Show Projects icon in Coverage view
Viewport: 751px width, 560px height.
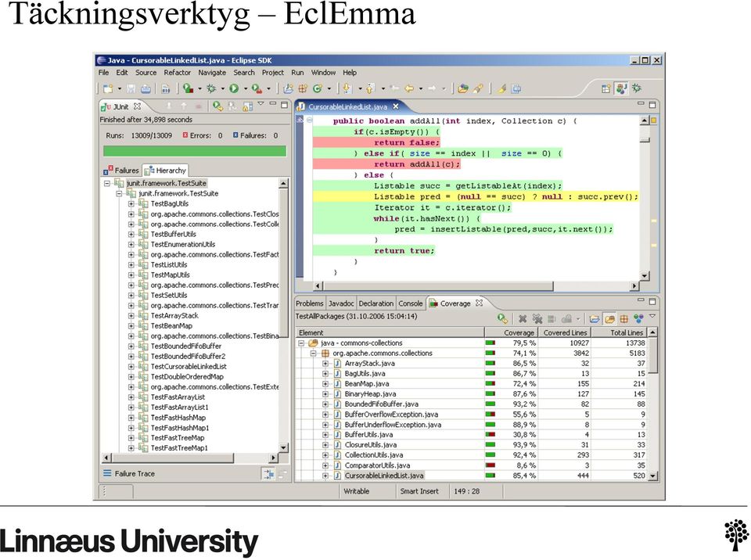pos(595,318)
